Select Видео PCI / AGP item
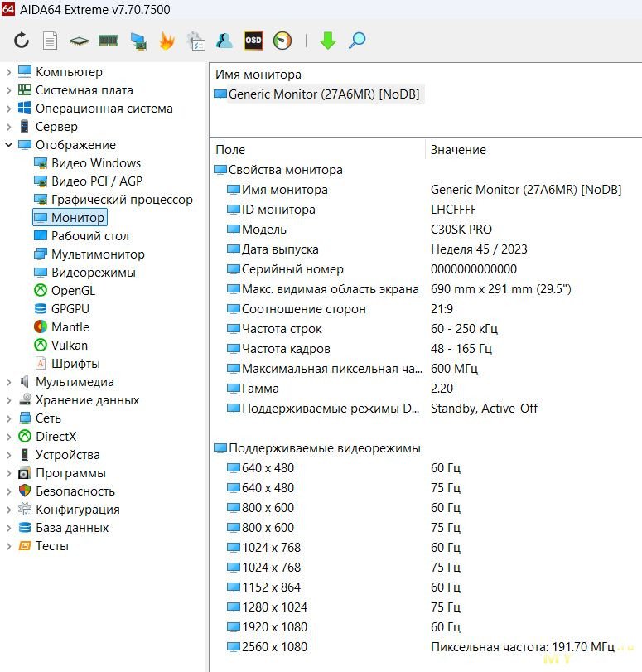 [x=97, y=181]
